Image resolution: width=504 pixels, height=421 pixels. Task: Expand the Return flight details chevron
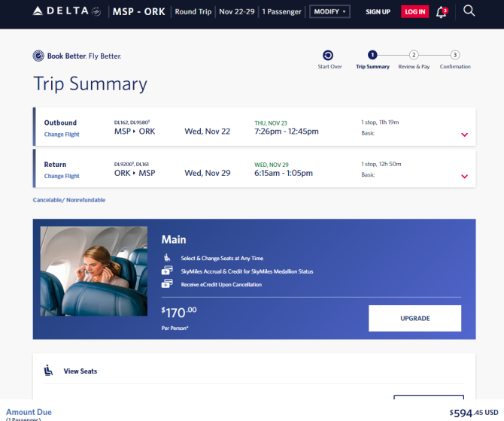pos(464,177)
